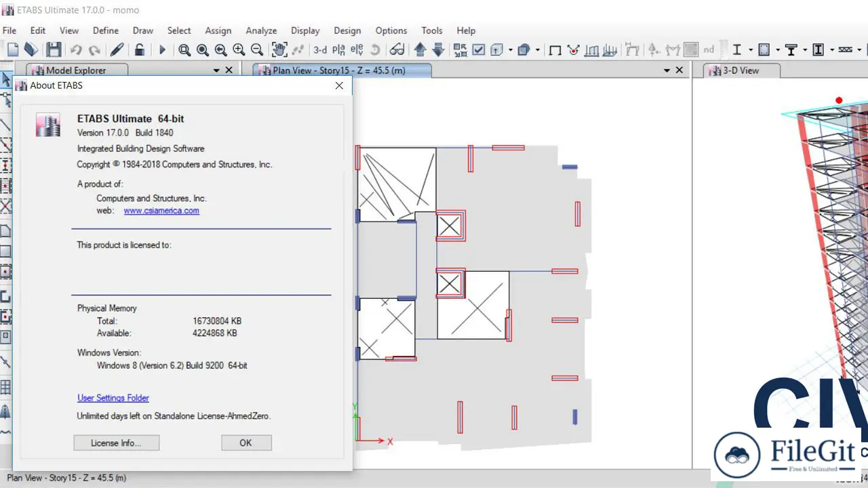Zoom in using the plus magnifier icon
The height and width of the screenshot is (488, 868).
click(239, 49)
